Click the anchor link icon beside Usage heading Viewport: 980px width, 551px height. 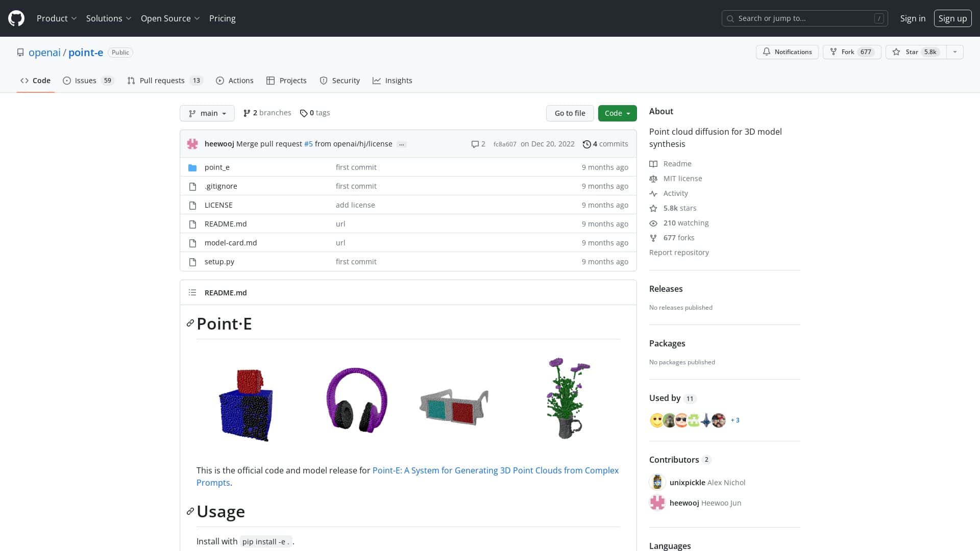click(x=190, y=511)
